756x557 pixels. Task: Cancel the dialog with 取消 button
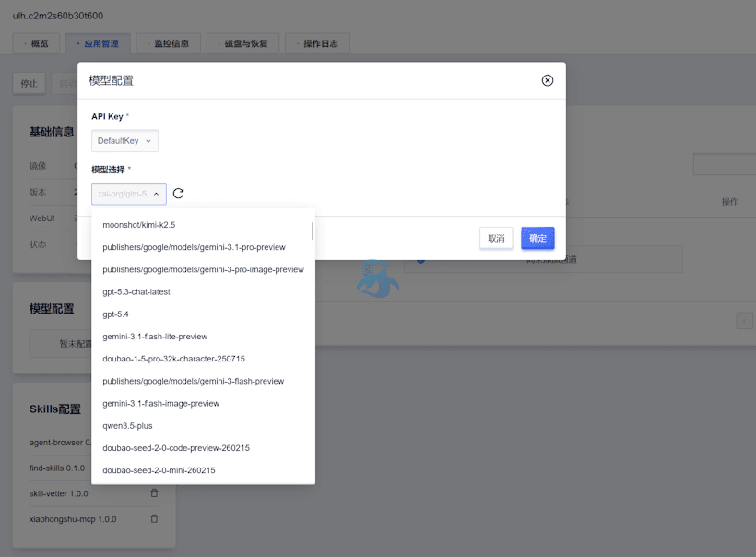pyautogui.click(x=495, y=238)
